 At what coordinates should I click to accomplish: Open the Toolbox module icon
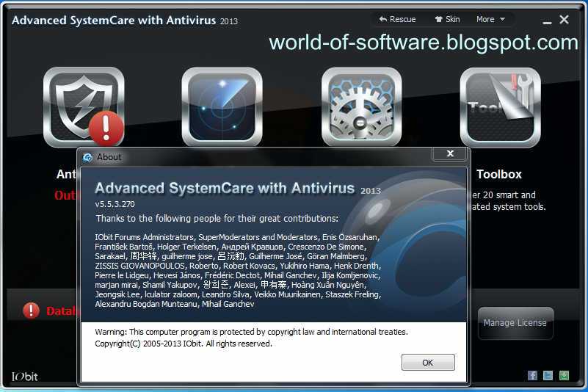pyautogui.click(x=500, y=107)
